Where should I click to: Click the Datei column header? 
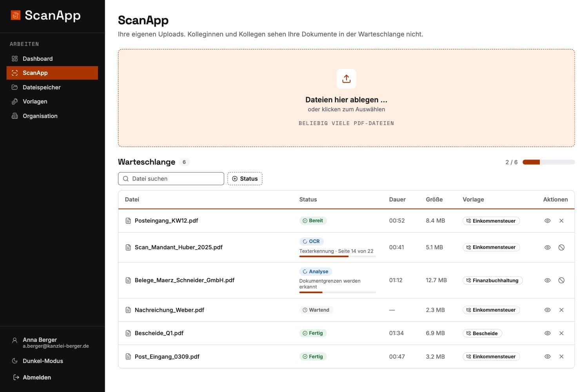[132, 200]
